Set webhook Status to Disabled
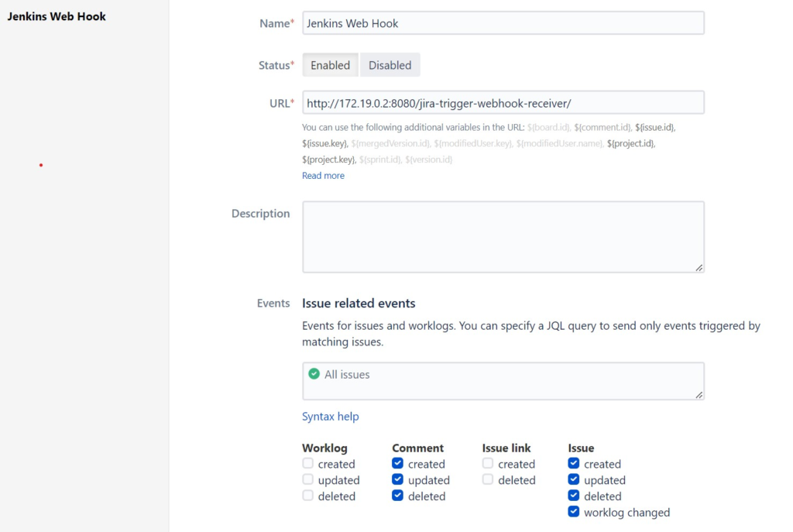Image resolution: width=793 pixels, height=532 pixels. pyautogui.click(x=390, y=65)
